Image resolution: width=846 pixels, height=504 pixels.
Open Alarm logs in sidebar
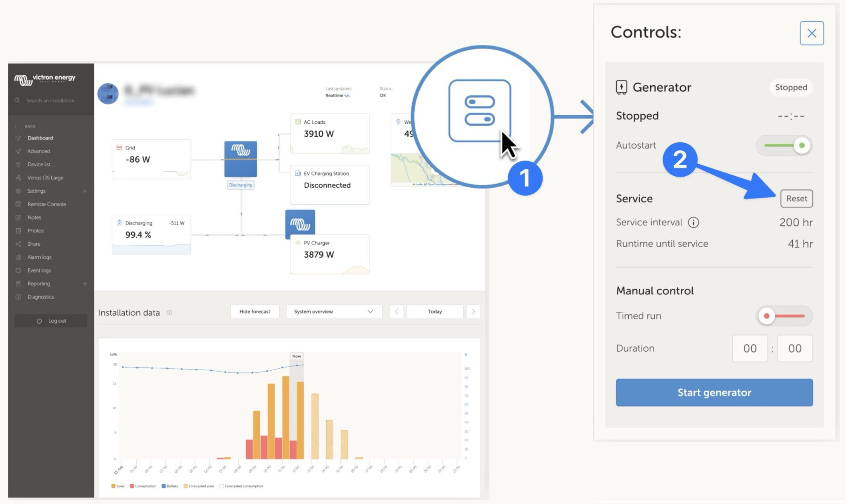tap(39, 257)
